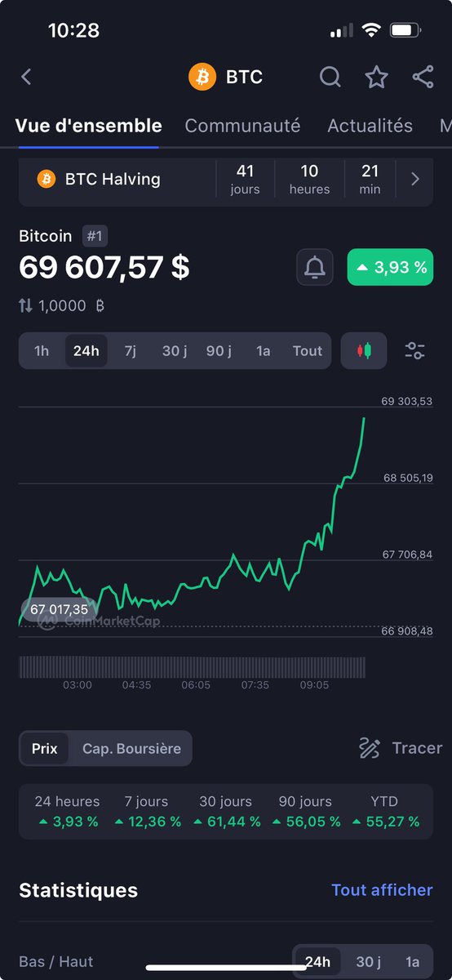Screen dimensions: 452x980
Task: Tap the battery status icon
Action: pyautogui.click(x=405, y=30)
